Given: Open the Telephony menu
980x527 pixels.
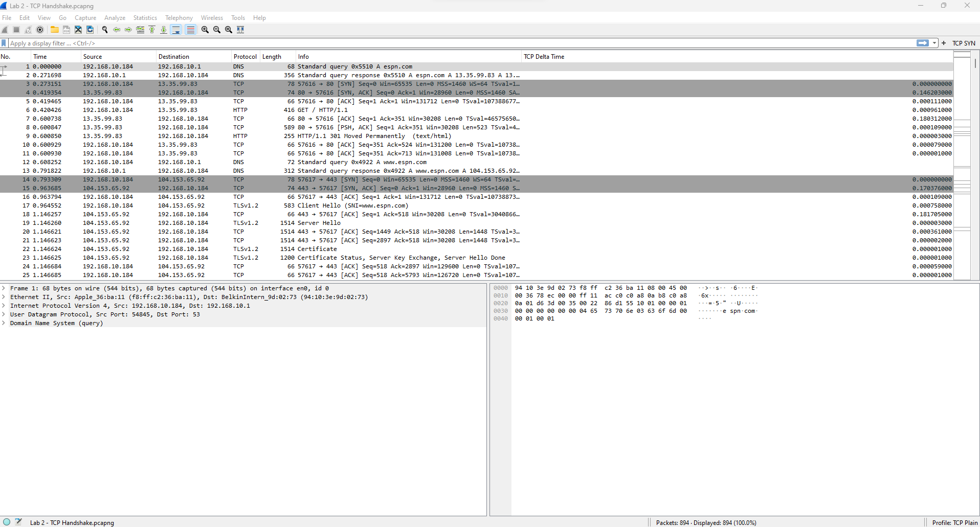Looking at the screenshot, I should point(179,17).
